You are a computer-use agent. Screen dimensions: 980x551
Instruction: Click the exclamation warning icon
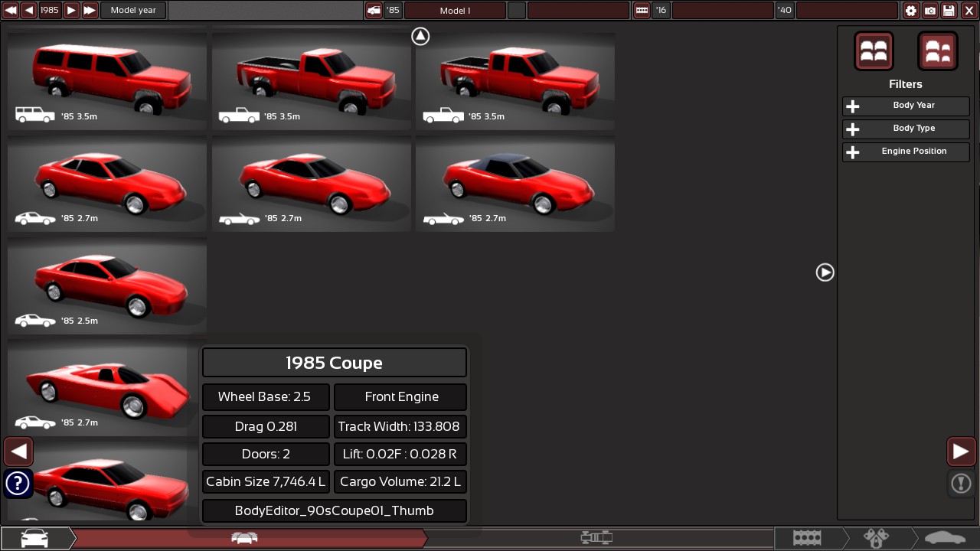pos(961,484)
